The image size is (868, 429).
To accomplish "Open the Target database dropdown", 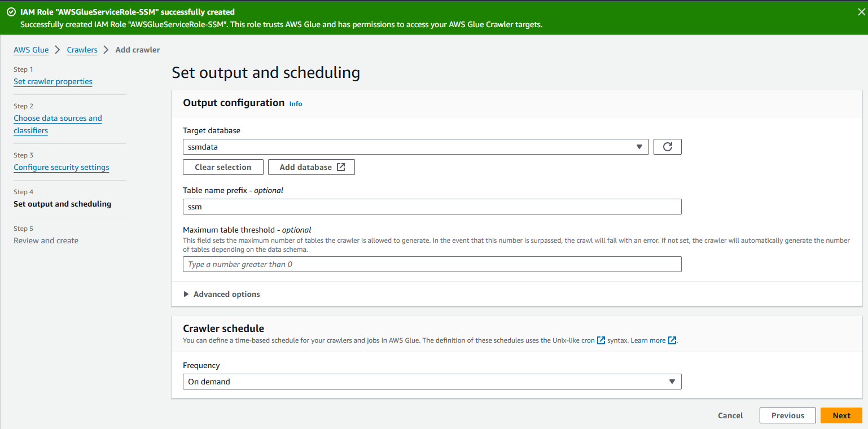I will pyautogui.click(x=416, y=147).
